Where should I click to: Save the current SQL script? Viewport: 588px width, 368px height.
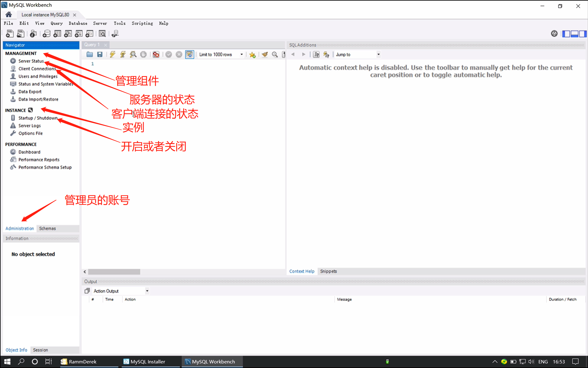coord(100,54)
